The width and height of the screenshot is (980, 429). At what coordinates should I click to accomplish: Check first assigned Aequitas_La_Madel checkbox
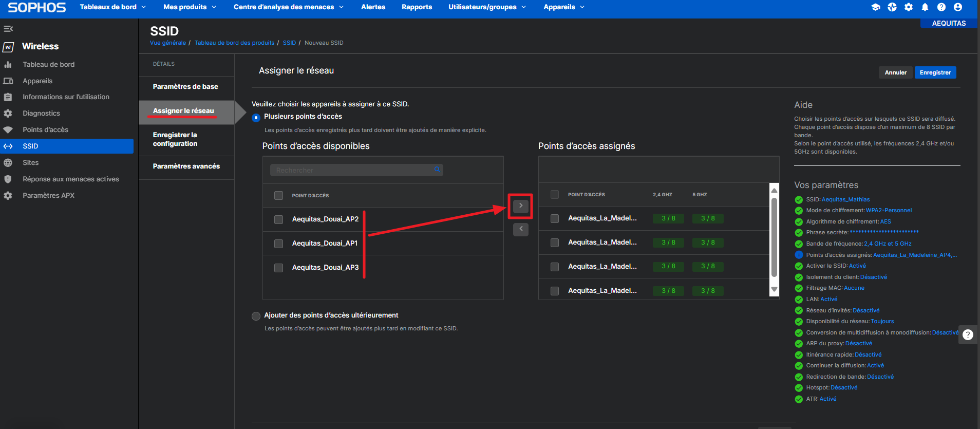tap(555, 218)
